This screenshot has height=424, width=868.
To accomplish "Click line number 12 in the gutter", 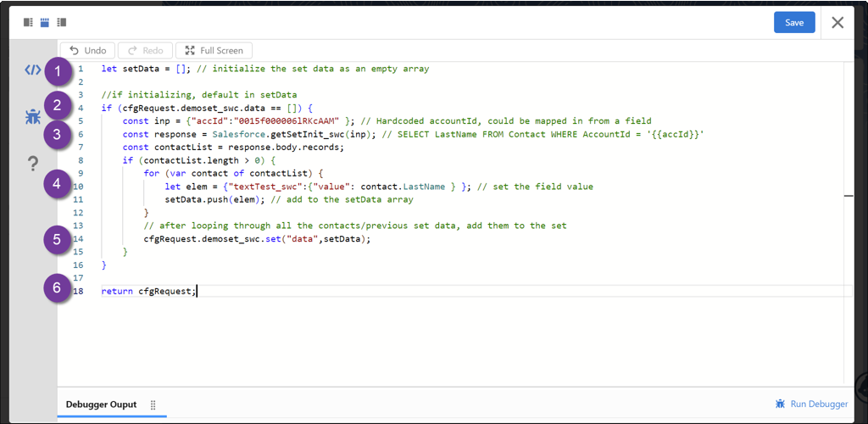I will pos(79,213).
